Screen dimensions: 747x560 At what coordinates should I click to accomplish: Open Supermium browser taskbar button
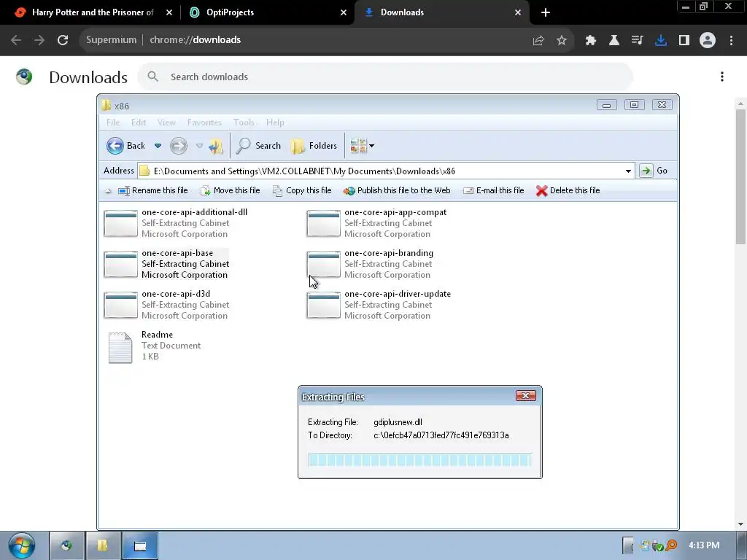[x=66, y=545]
